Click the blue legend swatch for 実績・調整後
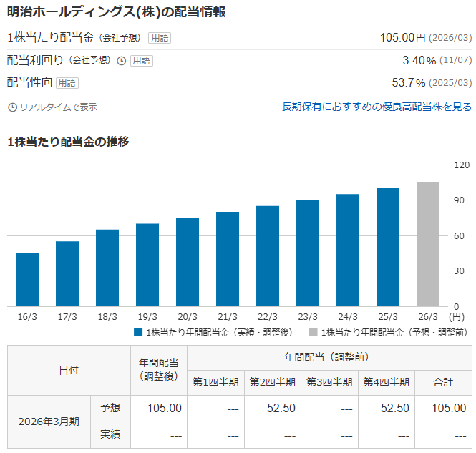476x453 pixels. point(138,332)
